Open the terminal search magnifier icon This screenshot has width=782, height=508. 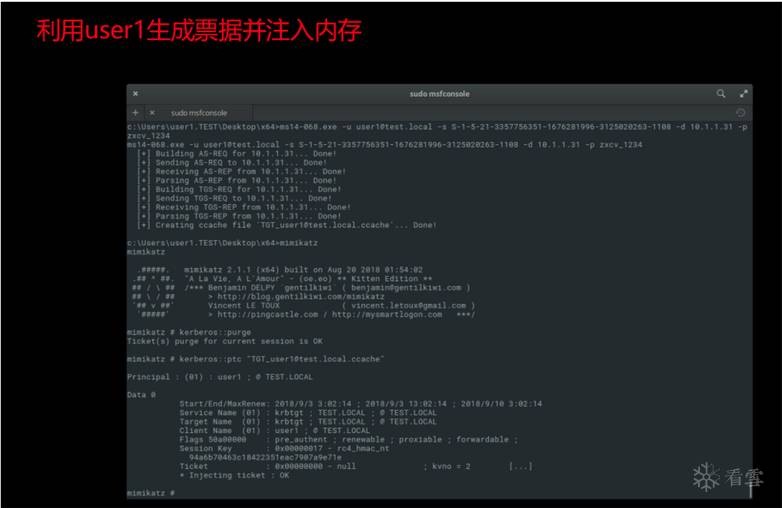pos(721,93)
